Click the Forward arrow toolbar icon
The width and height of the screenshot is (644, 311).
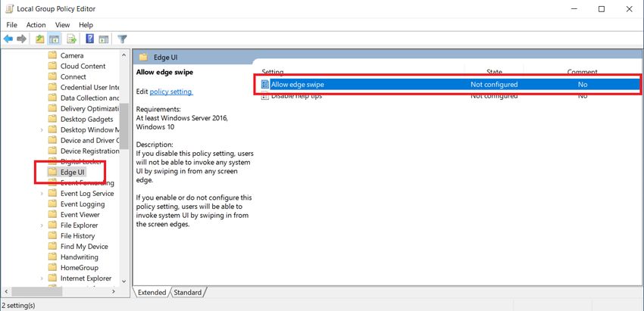tap(21, 39)
